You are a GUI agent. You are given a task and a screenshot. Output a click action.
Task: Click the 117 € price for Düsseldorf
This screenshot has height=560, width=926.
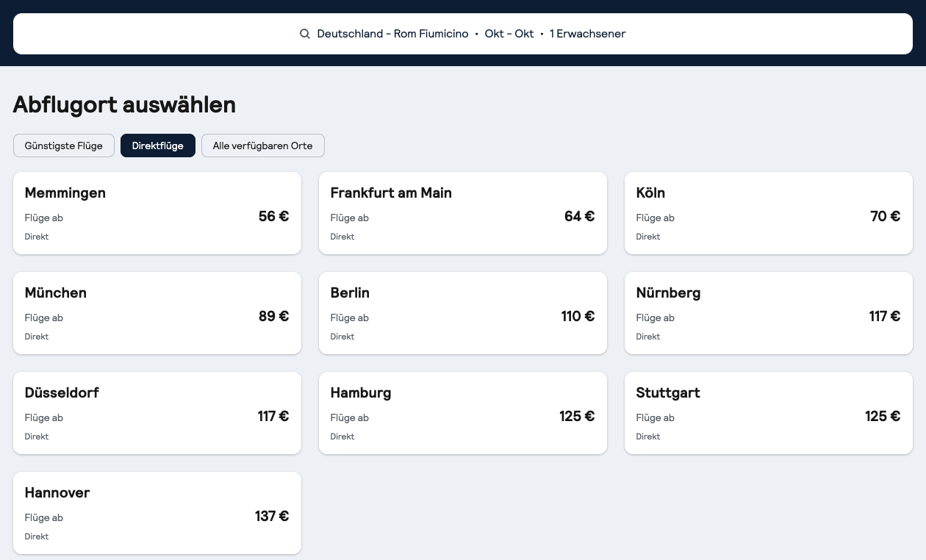coord(273,416)
